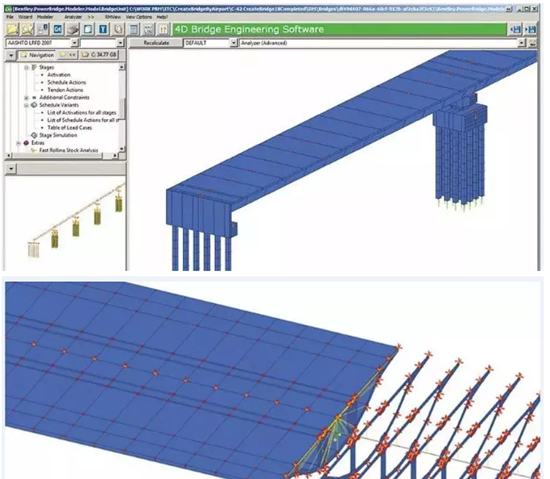Collapse the Extras tree node

tap(18, 143)
